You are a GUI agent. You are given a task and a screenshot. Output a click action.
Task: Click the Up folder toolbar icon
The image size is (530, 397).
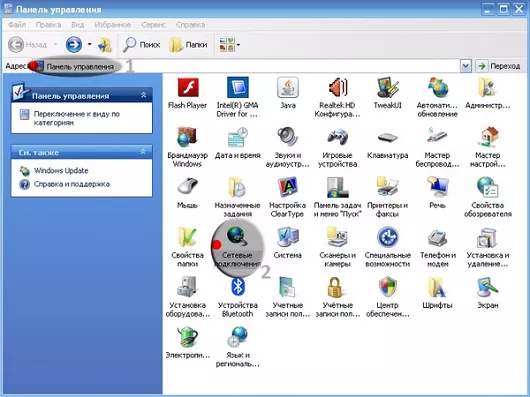(x=105, y=45)
